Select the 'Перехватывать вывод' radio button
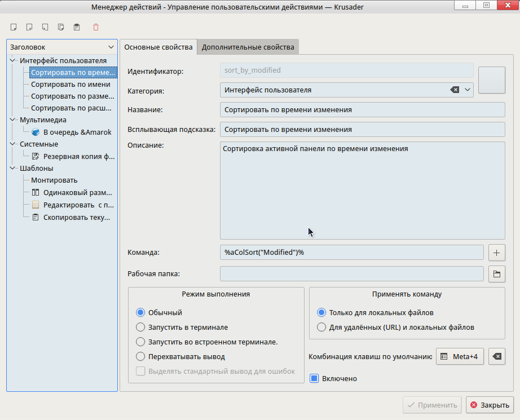This screenshot has height=420, width=520. 140,356
